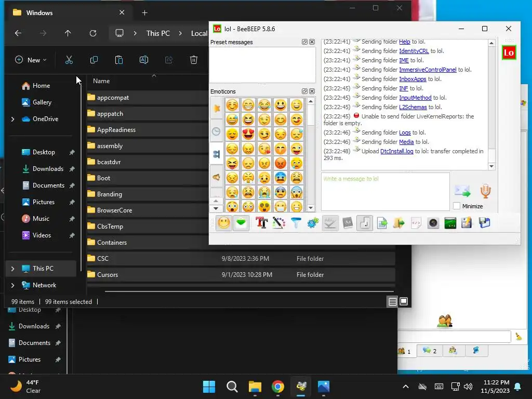Screen dimensions: 532x399
Task: Select the appcompat folder
Action: (x=148, y=98)
